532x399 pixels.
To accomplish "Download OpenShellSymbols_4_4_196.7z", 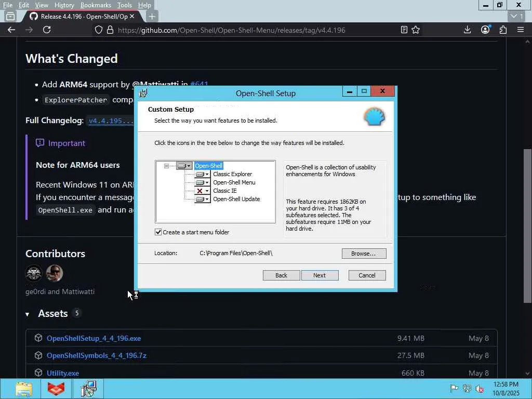I will pyautogui.click(x=97, y=355).
